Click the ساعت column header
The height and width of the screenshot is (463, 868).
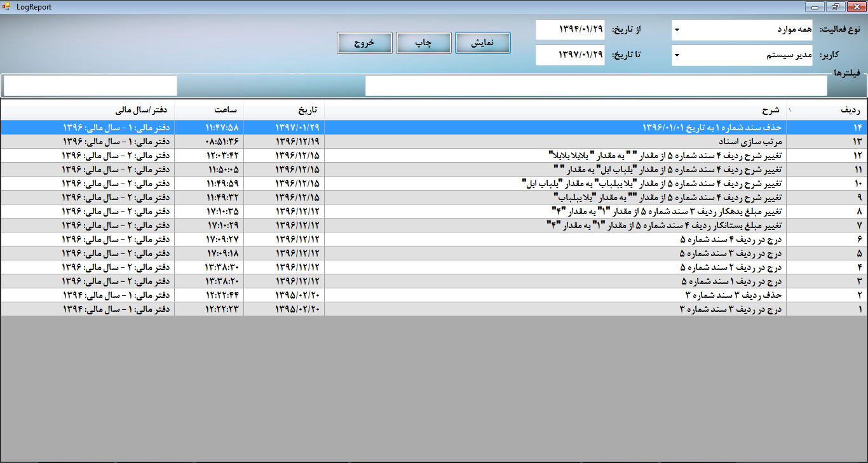[208, 109]
